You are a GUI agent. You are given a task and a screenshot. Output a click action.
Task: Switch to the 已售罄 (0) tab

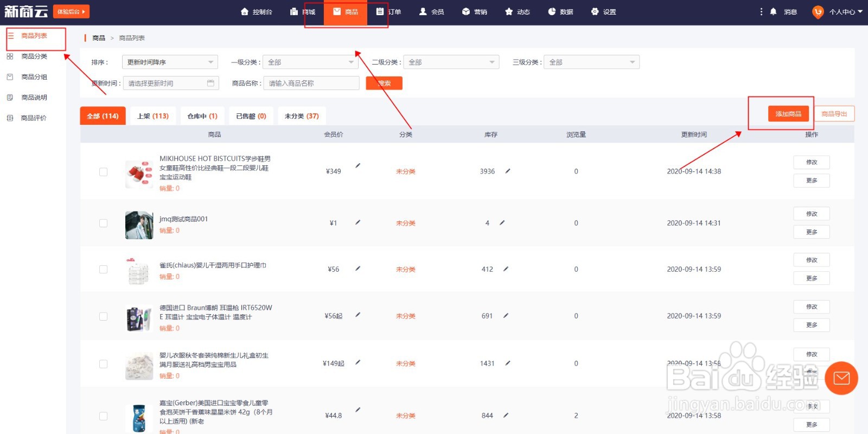pyautogui.click(x=251, y=116)
